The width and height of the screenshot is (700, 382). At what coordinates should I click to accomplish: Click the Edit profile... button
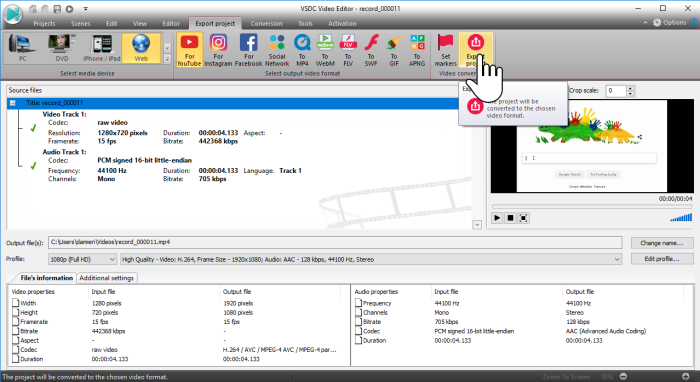tap(662, 259)
